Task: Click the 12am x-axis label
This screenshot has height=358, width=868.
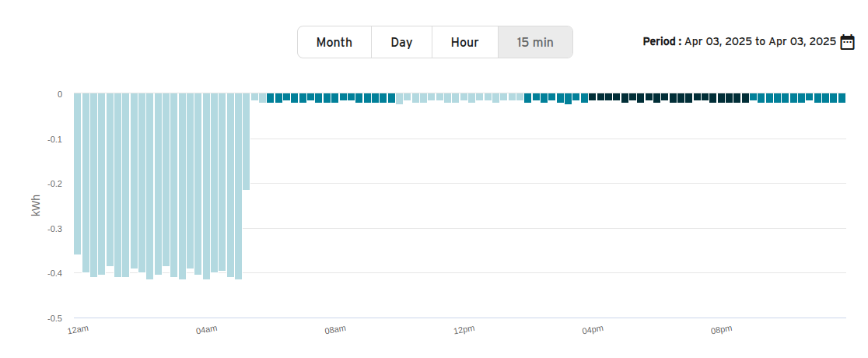Action: click(79, 330)
